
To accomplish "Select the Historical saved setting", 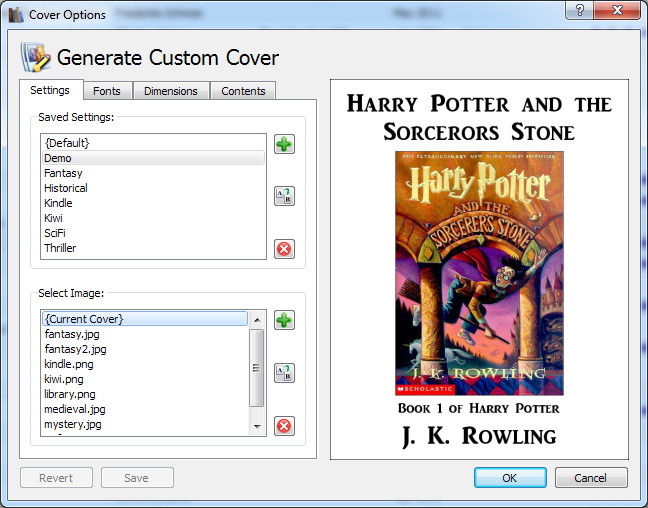I will pos(153,188).
